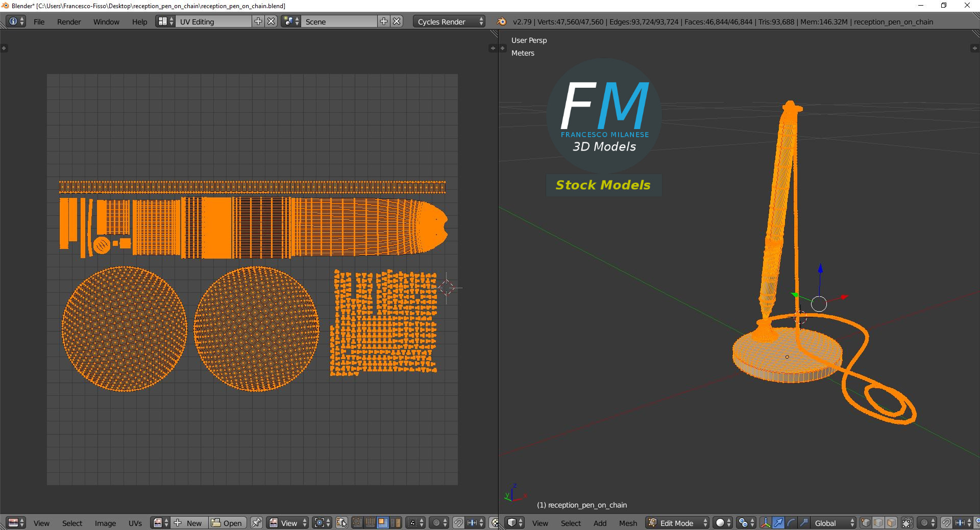
Task: Create a New image in UV editor
Action: pos(190,523)
